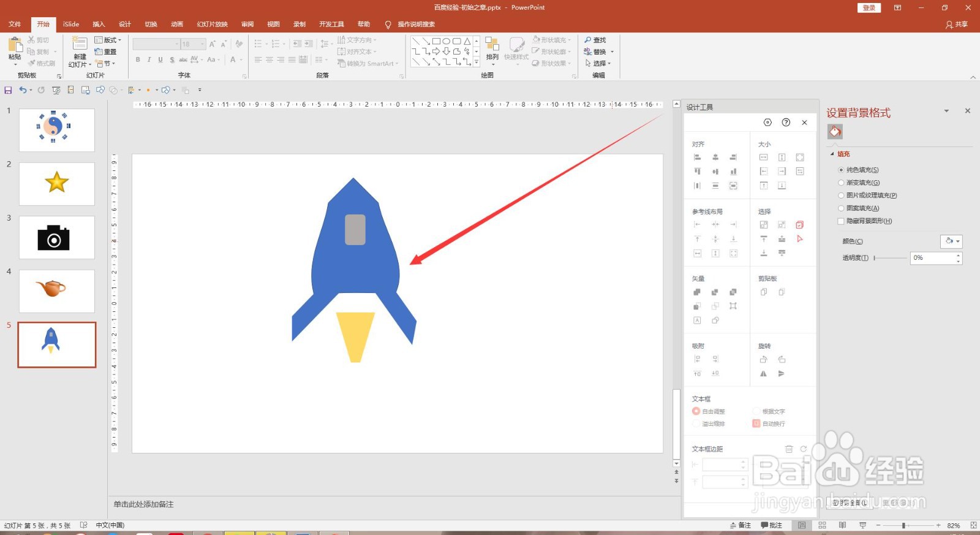The image size is (980, 535).
Task: Click the union shapes icon under 矢量
Action: [x=697, y=292]
